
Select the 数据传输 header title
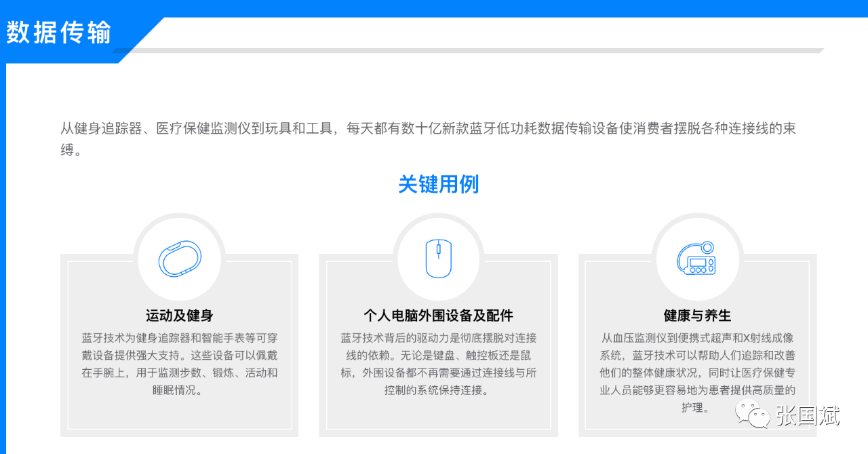click(x=59, y=33)
